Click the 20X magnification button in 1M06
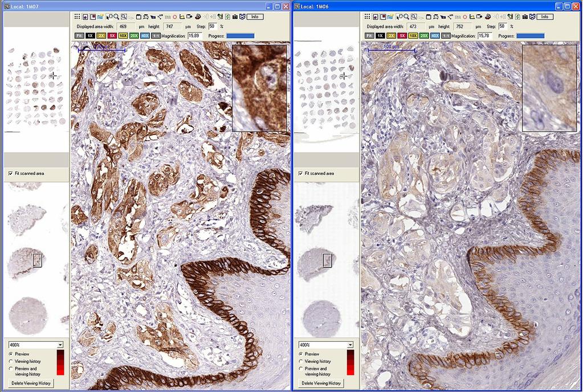583x392 pixels. 424,36
